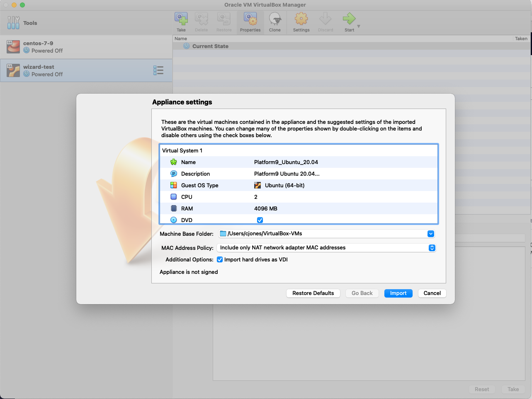Toggle Import hard drives as VDI checkbox

tap(220, 260)
